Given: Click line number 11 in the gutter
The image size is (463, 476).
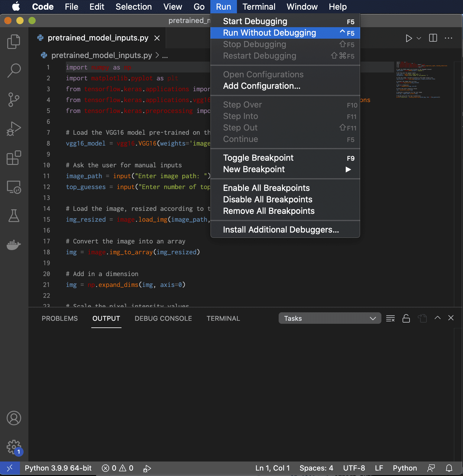Looking at the screenshot, I should [x=46, y=176].
